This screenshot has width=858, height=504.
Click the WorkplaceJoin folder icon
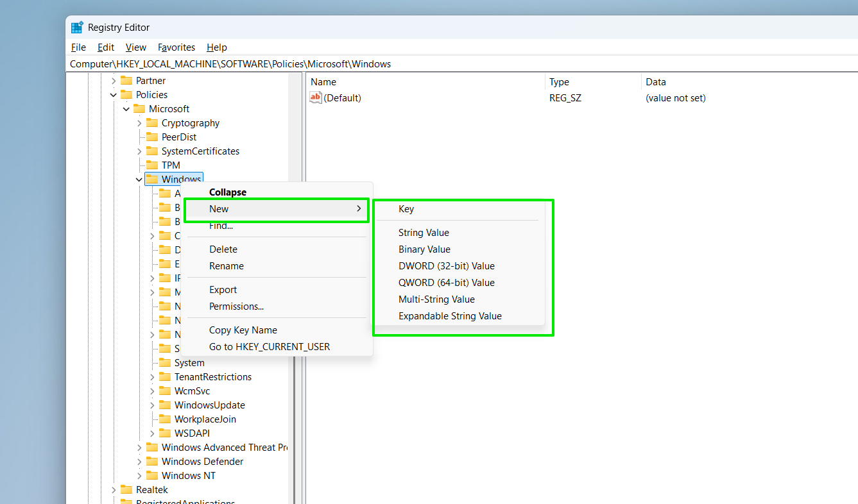coord(165,419)
